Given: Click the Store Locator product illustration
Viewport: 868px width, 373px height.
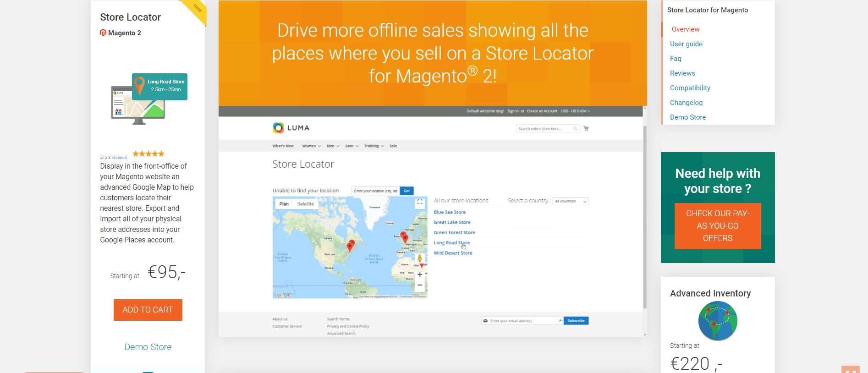Looking at the screenshot, I should (149, 99).
